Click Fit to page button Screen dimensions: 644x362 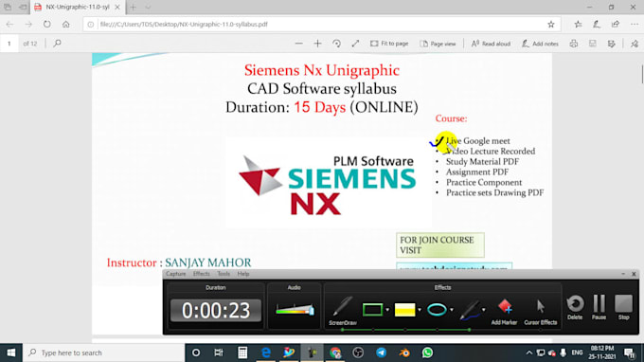click(389, 44)
